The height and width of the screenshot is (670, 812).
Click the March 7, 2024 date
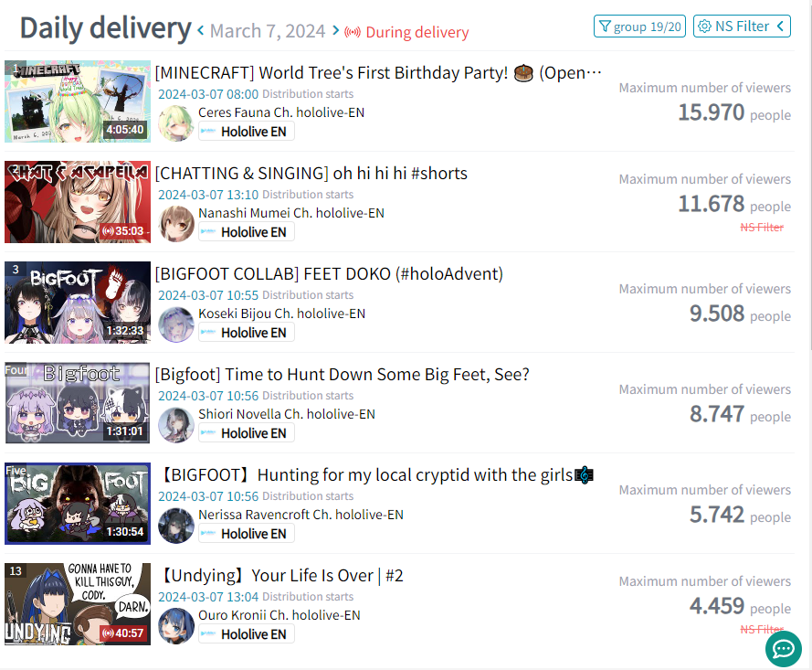268,31
